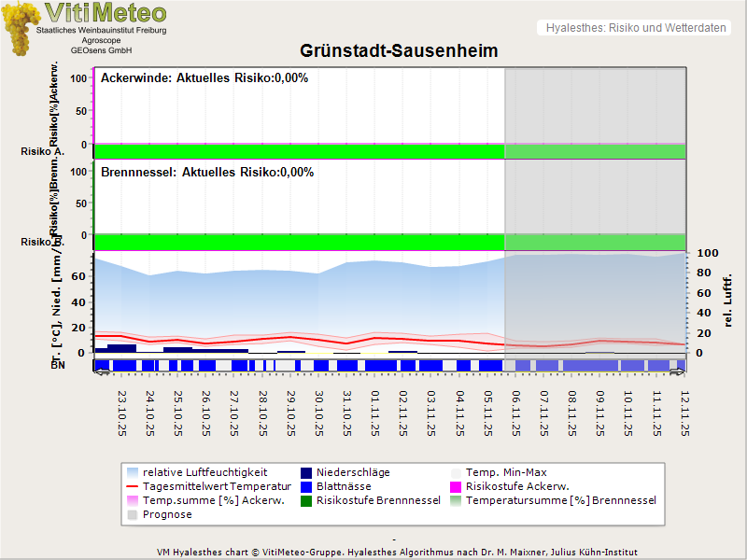Click the 23.10.25 date label on axis
Image resolution: width=747 pixels, height=560 pixels.
tap(122, 413)
